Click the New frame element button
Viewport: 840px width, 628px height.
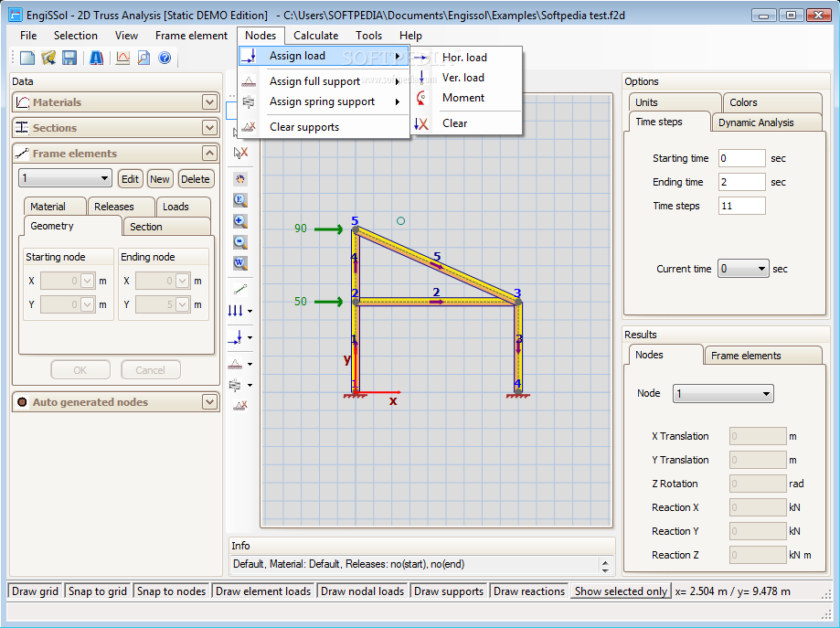tap(160, 179)
